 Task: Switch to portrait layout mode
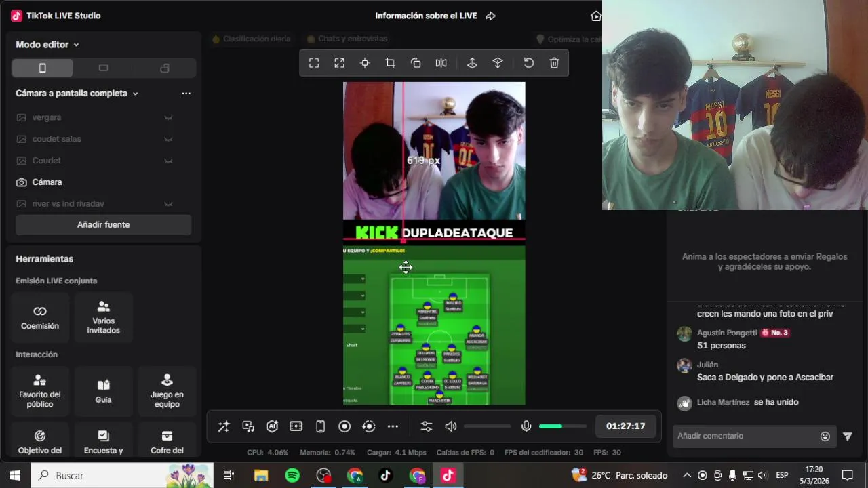coord(42,68)
